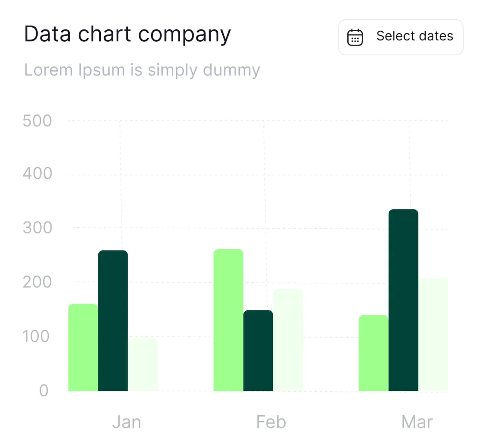The height and width of the screenshot is (448, 481).
Task: Click the Lorem Ipsum subtitle text
Action: (x=142, y=70)
